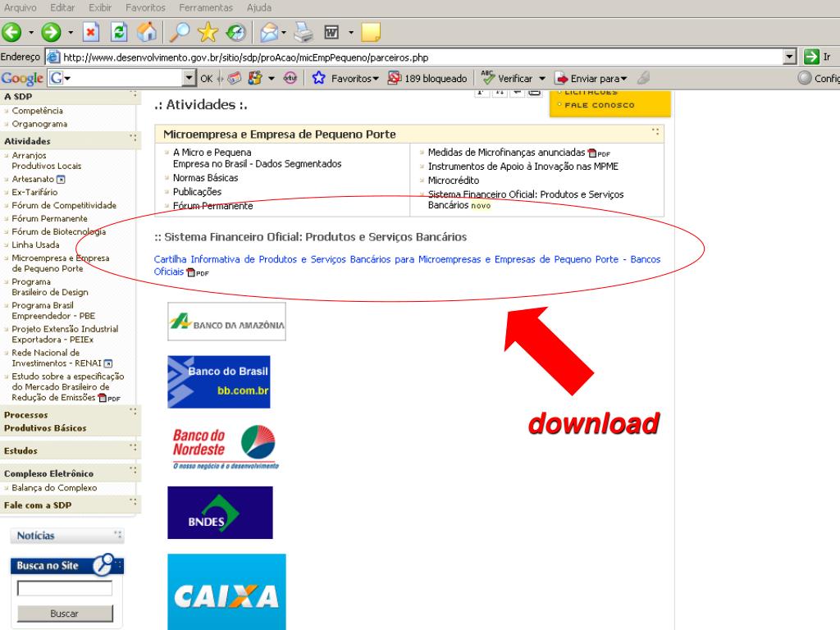
Task: Open the Forward button dropdown arrow
Action: pyautogui.click(x=71, y=33)
